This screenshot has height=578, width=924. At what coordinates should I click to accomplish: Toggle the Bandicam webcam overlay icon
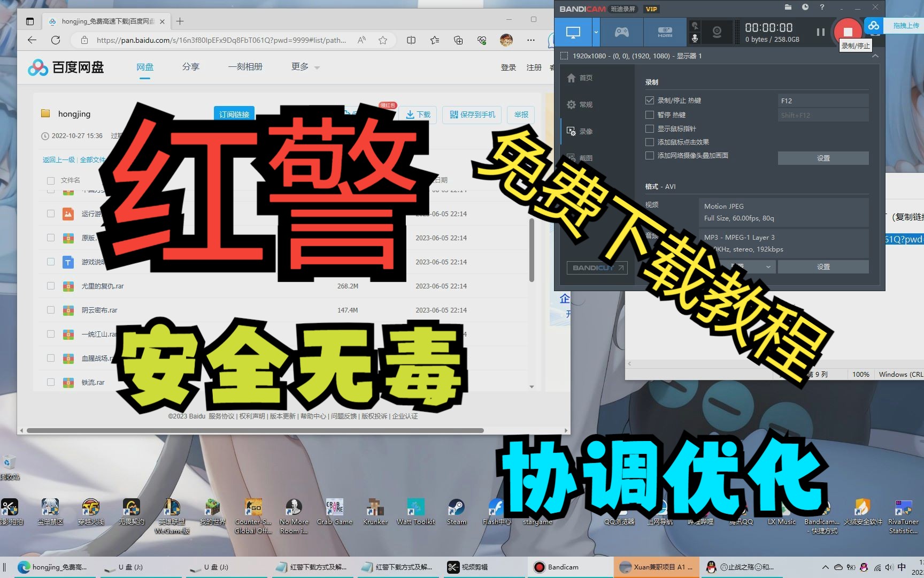tap(717, 32)
